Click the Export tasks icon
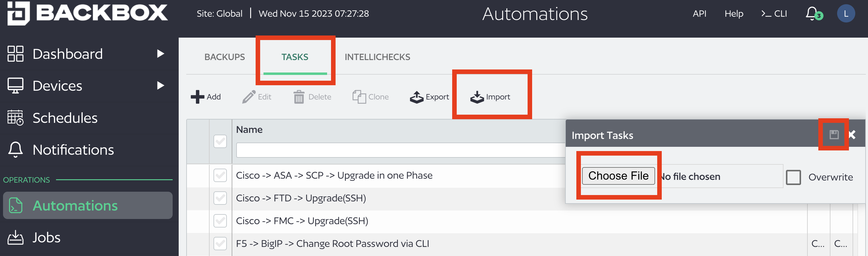Screen dimensions: 868x256 [x=416, y=97]
